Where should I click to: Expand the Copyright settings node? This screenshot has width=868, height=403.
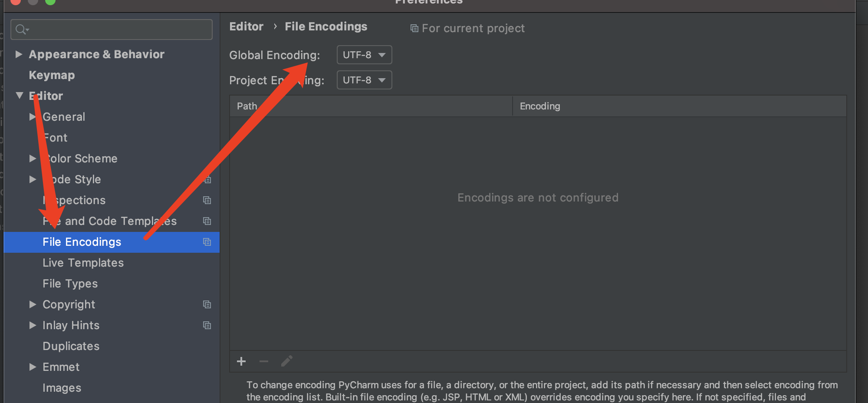click(x=33, y=304)
